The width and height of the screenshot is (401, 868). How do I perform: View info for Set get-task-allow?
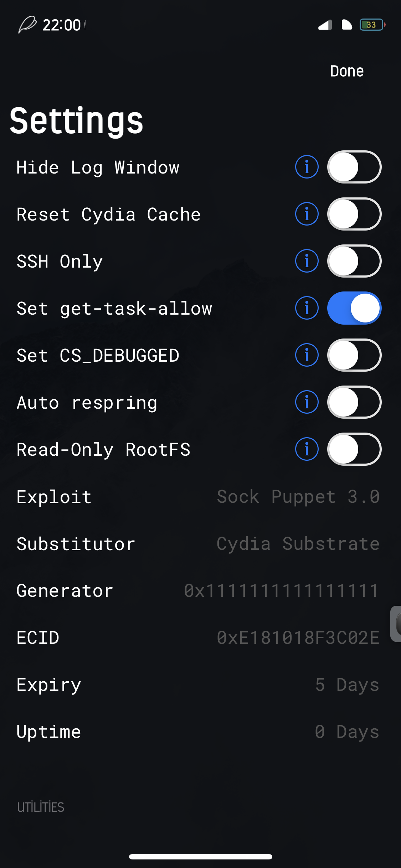[x=307, y=308]
